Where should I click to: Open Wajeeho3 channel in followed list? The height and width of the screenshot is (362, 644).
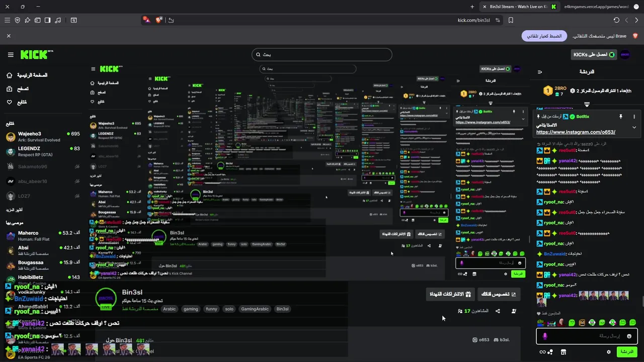(43, 137)
